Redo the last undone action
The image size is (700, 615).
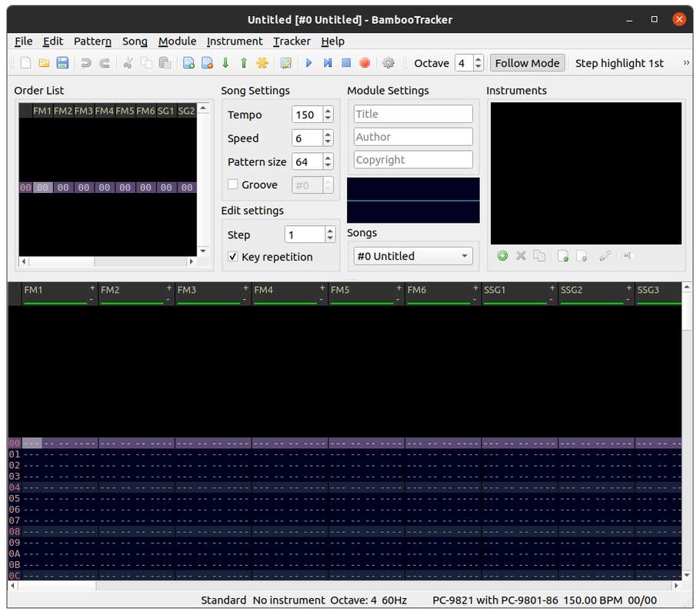pyautogui.click(x=105, y=63)
